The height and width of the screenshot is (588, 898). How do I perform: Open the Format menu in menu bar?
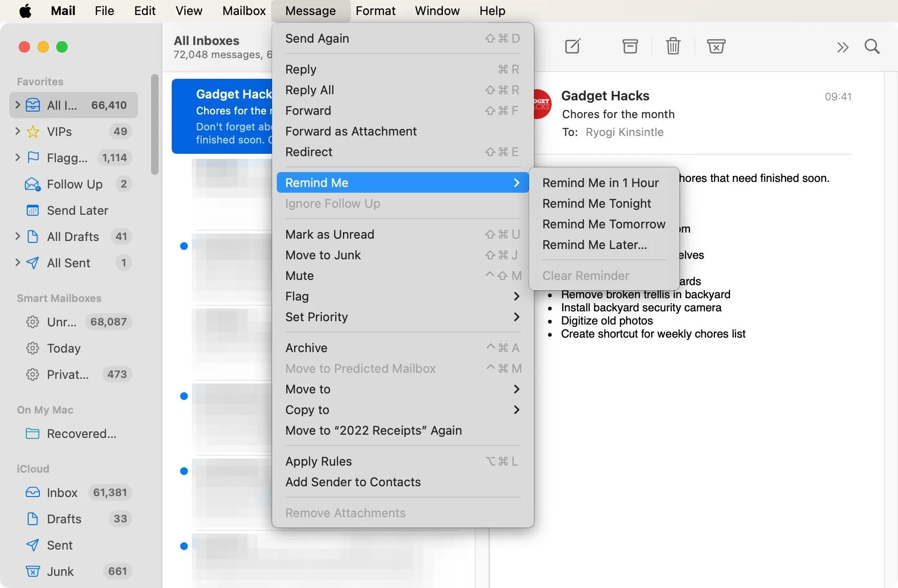375,11
